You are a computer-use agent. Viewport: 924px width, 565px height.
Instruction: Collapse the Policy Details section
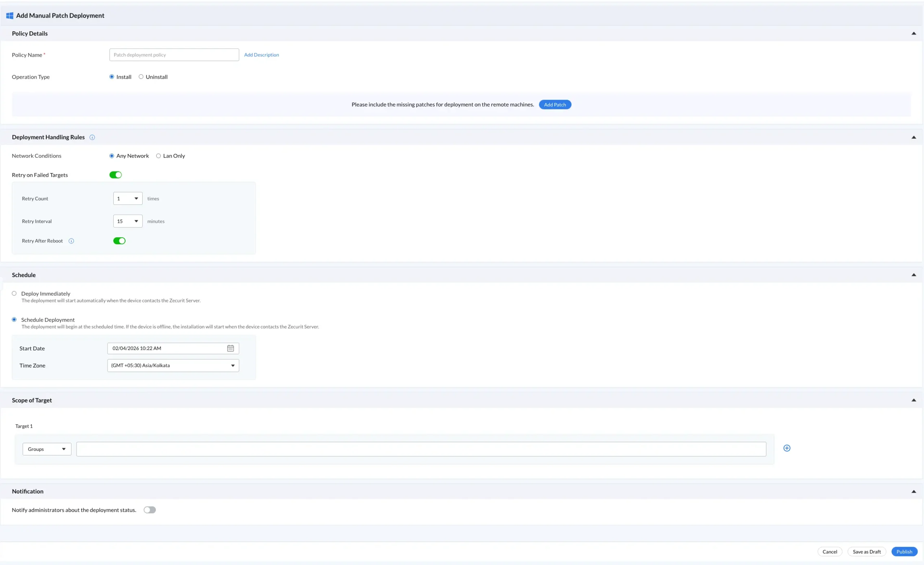click(x=914, y=33)
